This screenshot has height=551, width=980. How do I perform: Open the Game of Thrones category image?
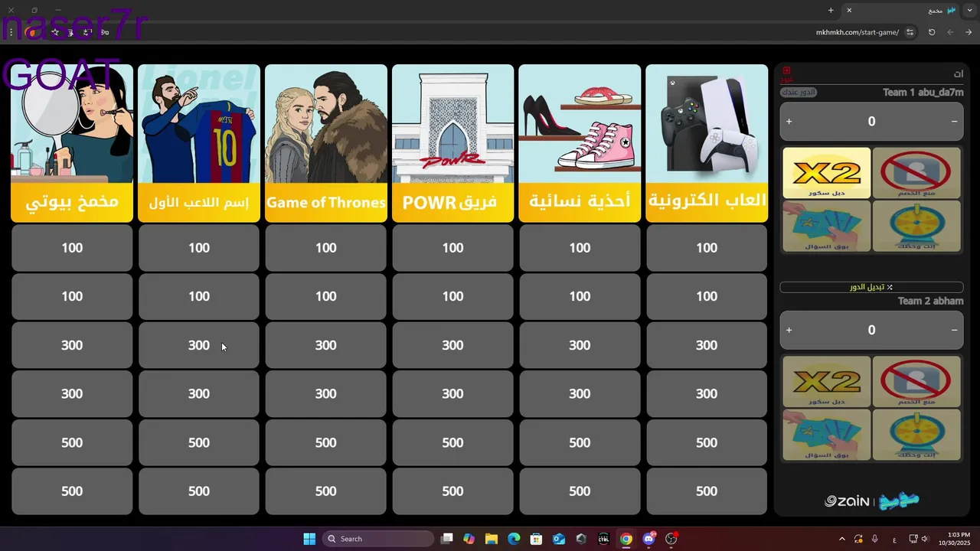[326, 123]
